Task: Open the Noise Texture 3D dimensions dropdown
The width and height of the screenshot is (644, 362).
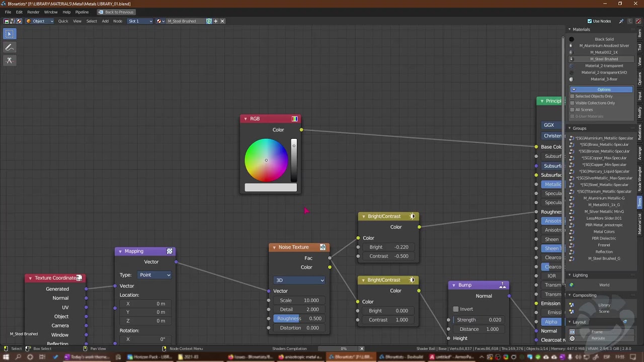Action: 299,280
